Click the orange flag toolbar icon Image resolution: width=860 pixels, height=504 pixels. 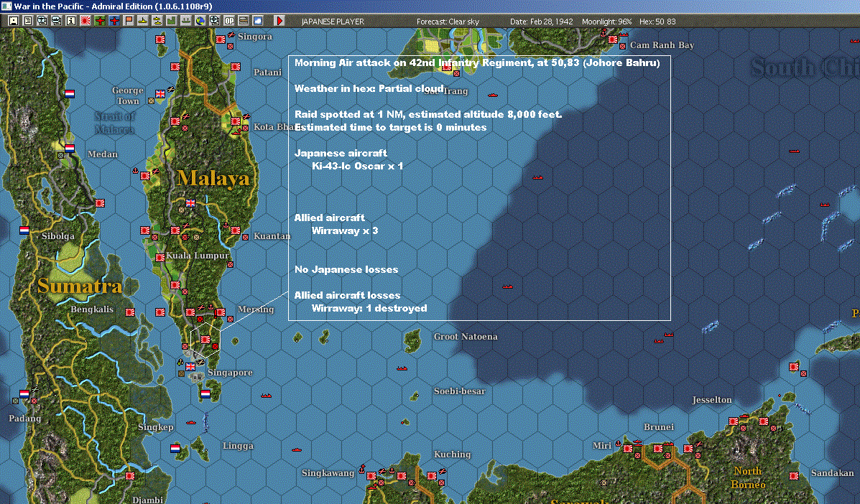click(129, 21)
